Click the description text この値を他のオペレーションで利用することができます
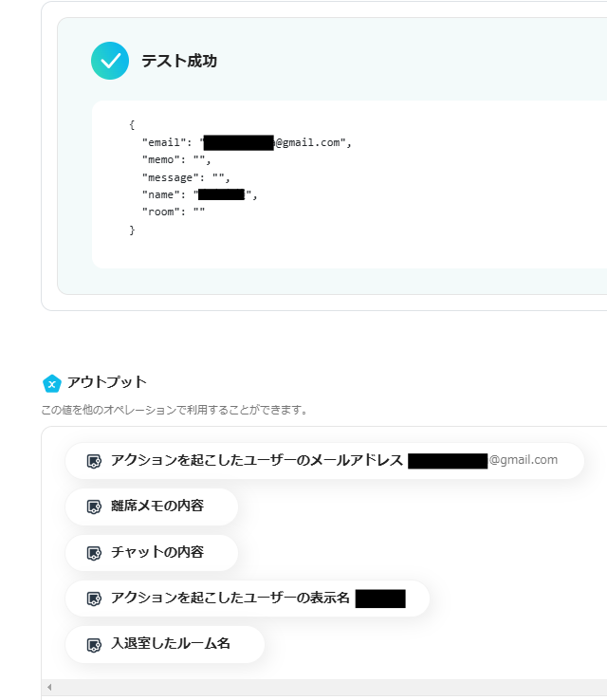The width and height of the screenshot is (607, 700). 174,410
